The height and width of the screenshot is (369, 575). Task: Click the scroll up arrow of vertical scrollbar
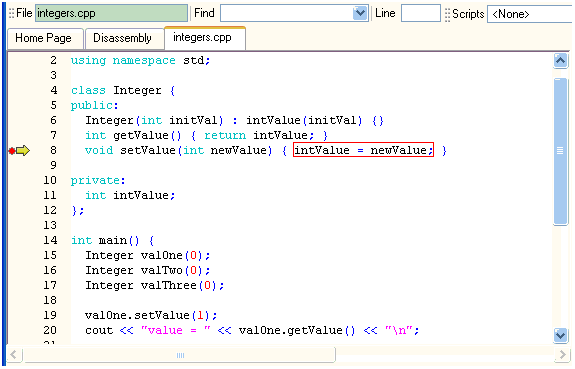pos(560,61)
